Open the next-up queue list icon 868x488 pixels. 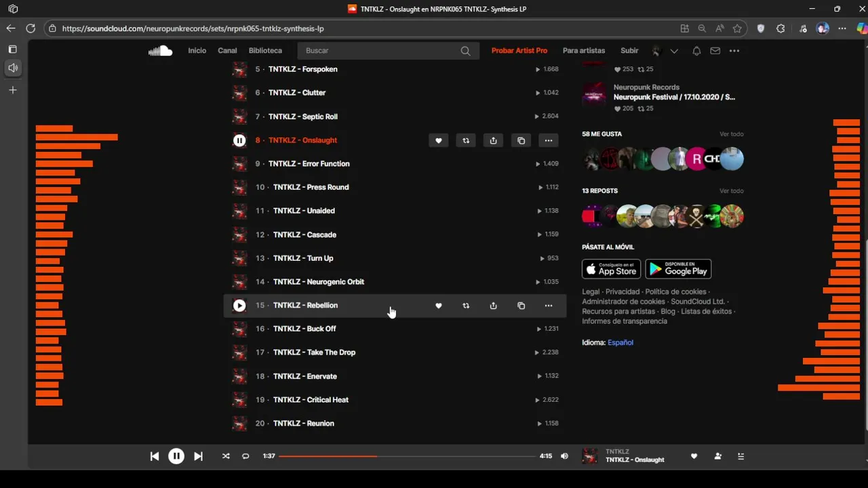(741, 456)
